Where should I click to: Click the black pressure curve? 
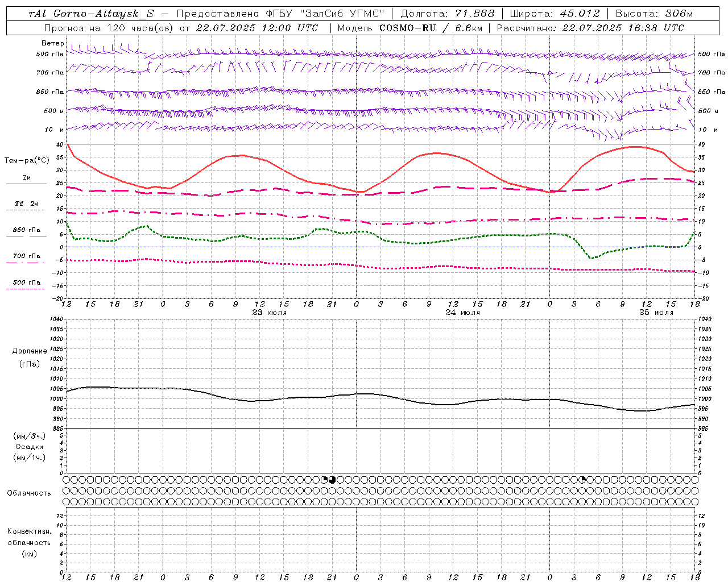tap(381, 394)
